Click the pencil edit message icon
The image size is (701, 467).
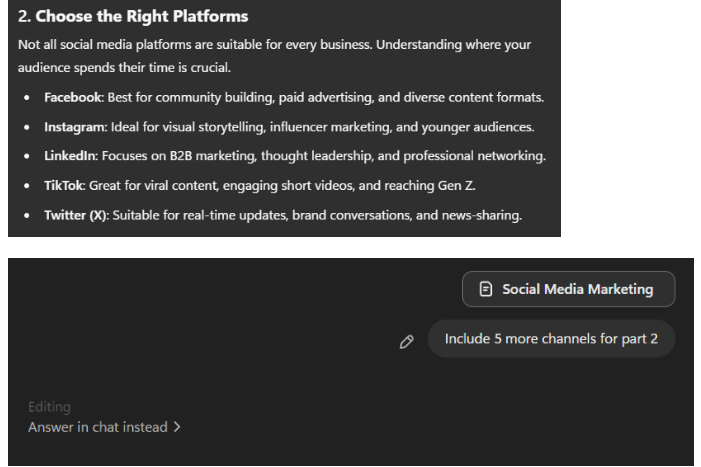(406, 342)
